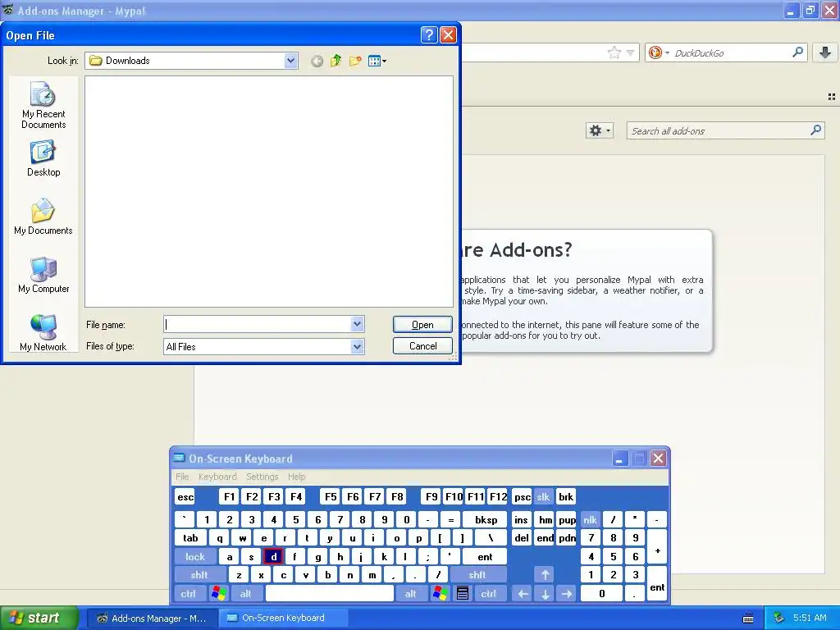Click the numpad ent key
This screenshot has height=630, width=840.
point(657,584)
